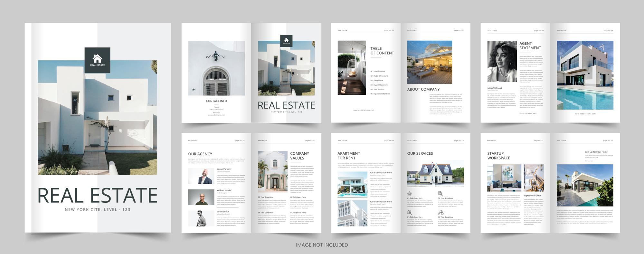Open the first apartment photo with the pool

(352, 184)
